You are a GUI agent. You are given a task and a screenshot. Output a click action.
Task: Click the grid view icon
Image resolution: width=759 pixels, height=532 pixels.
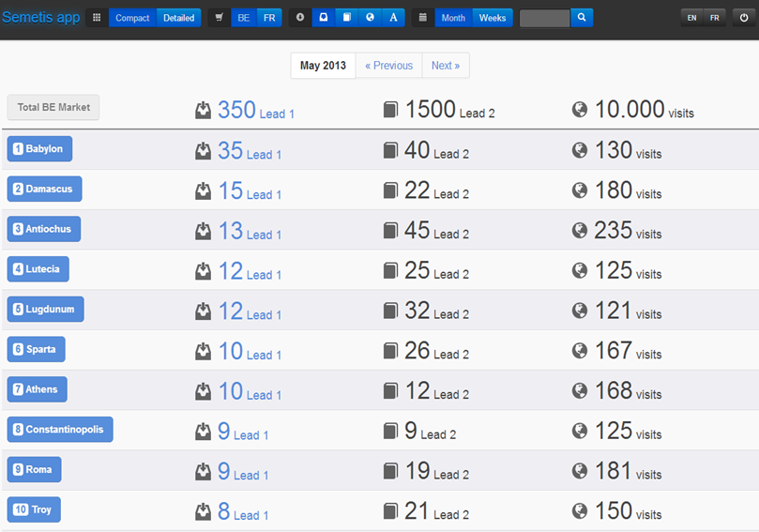pyautogui.click(x=97, y=18)
